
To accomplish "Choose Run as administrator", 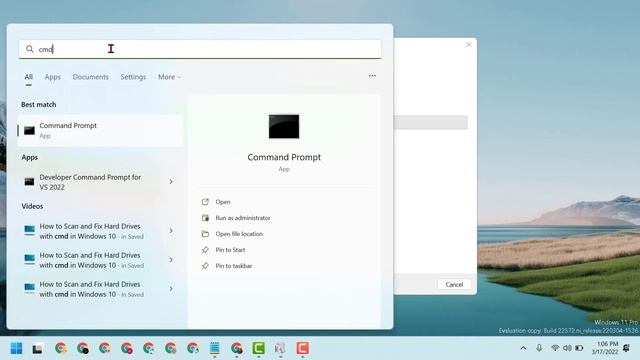I will [243, 218].
